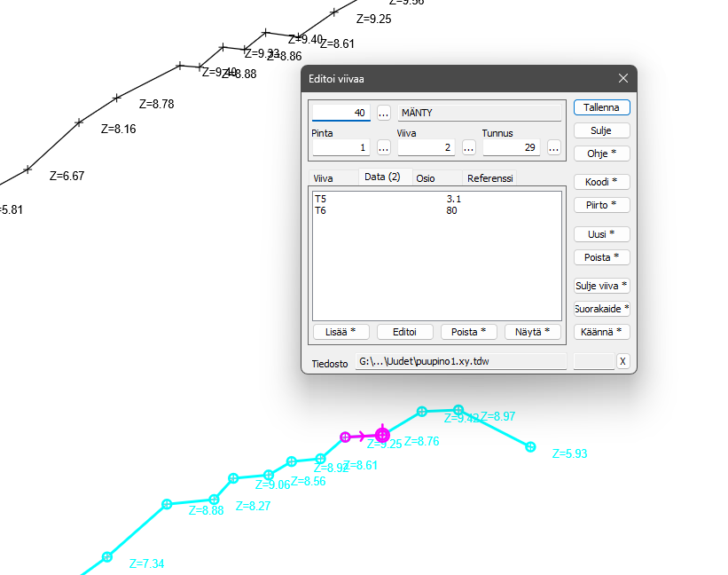Screen dimensions: 728x575
Task: Click the Käännä button to reverse line
Action: [601, 332]
